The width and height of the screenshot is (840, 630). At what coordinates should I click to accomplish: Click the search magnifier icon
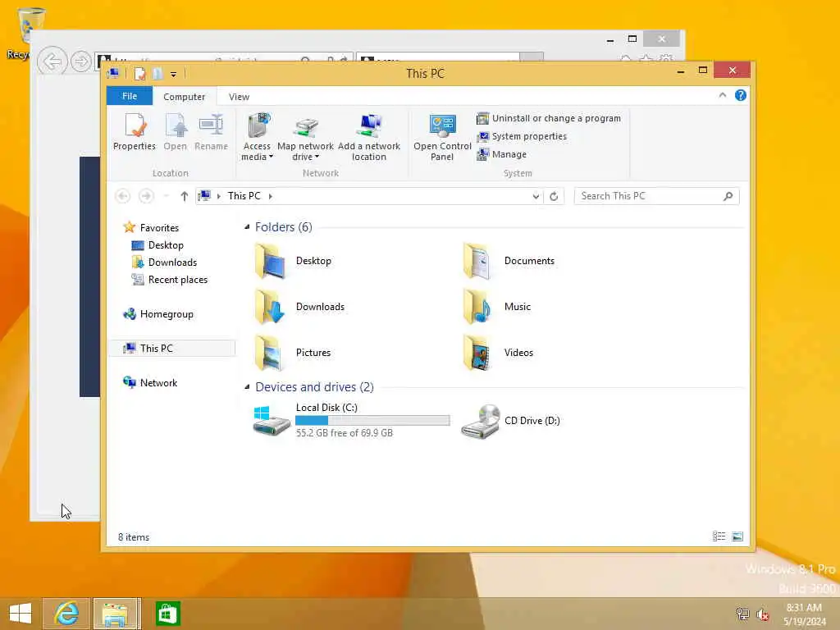[728, 196]
